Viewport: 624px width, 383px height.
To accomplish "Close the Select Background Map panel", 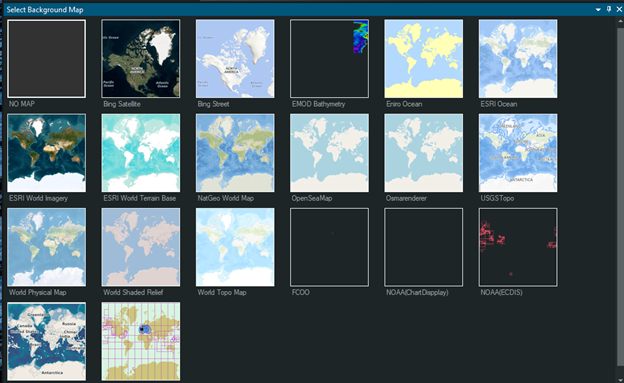I will tap(619, 9).
